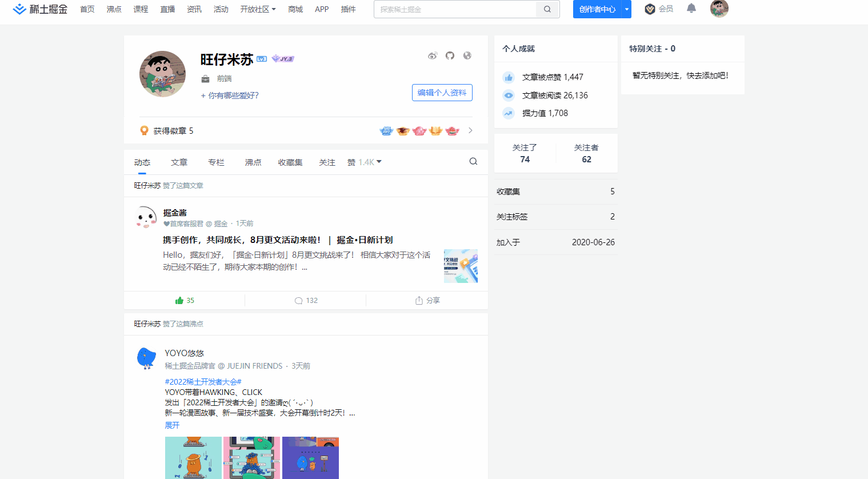Open the third YOYO post image
The image size is (868, 479).
[310, 458]
